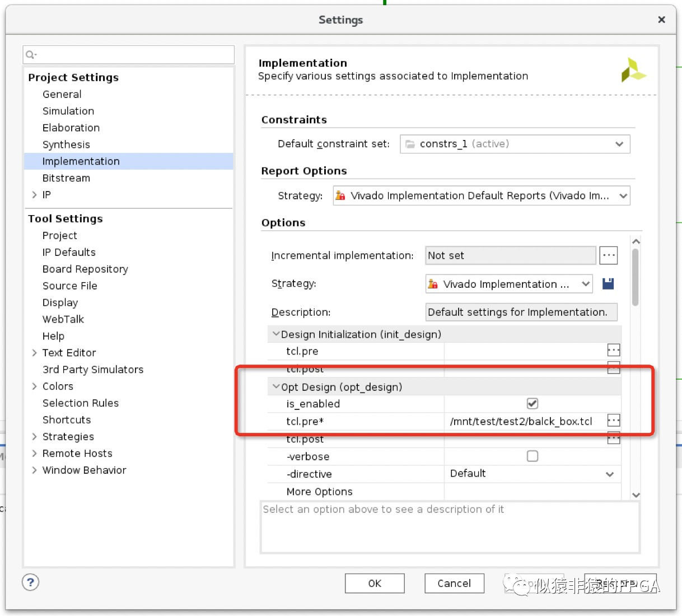Toggle the is_enabled checkbox for Opt Design
The image size is (682, 616).
[x=532, y=403]
